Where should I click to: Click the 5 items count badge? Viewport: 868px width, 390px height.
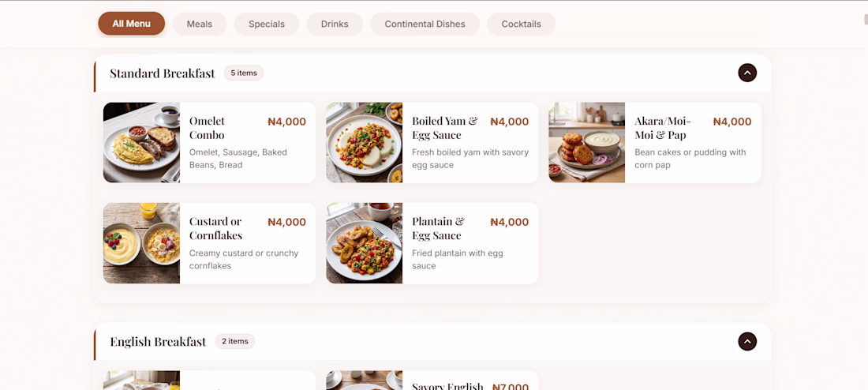click(x=244, y=73)
